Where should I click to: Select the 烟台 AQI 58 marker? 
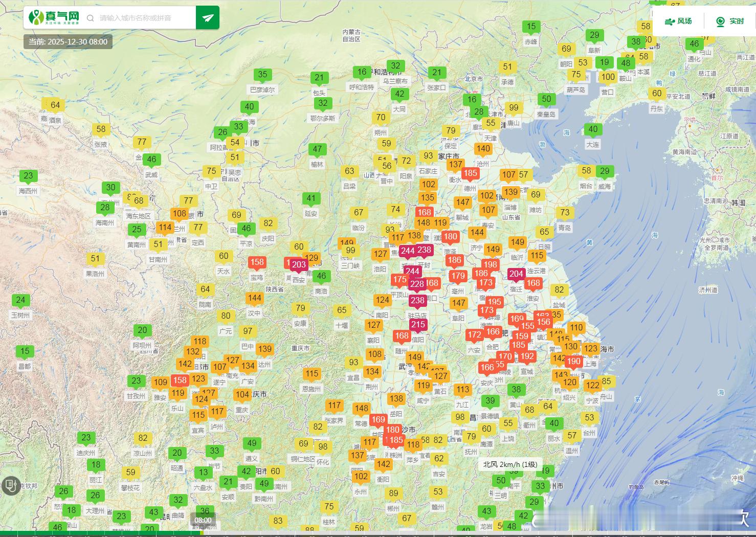click(x=586, y=172)
